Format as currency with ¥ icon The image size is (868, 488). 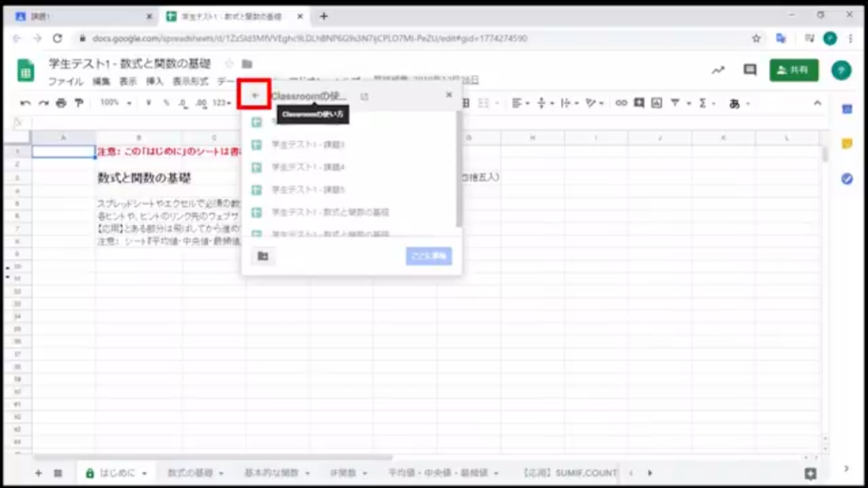148,103
